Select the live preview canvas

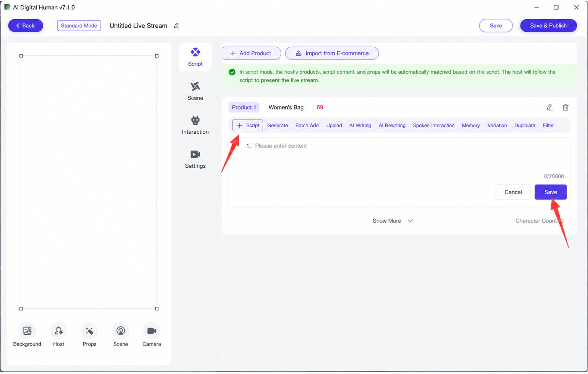tap(89, 182)
